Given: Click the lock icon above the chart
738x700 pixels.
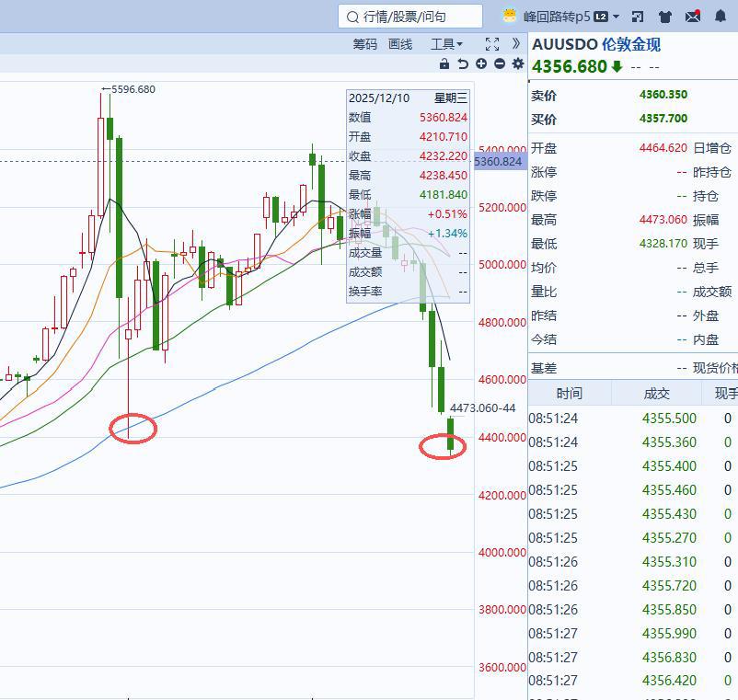Looking at the screenshot, I should point(444,64).
